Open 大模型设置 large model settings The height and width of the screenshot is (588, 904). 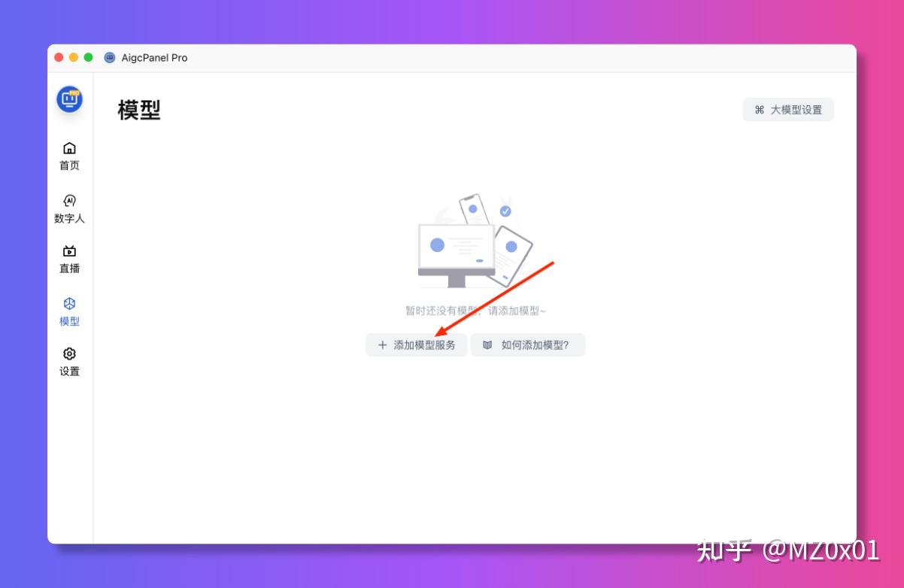(x=788, y=109)
